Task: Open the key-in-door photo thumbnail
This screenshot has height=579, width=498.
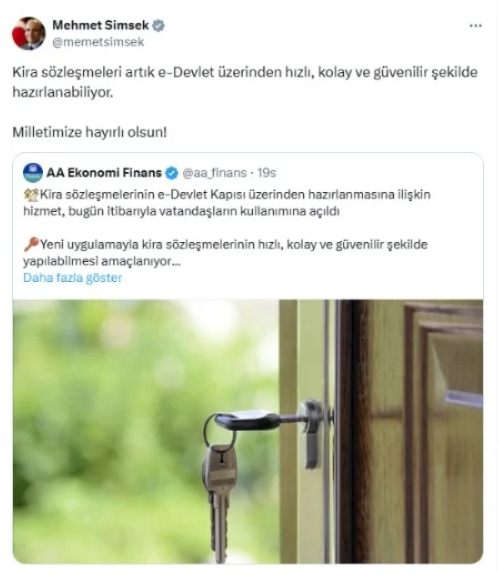Action: [x=248, y=431]
